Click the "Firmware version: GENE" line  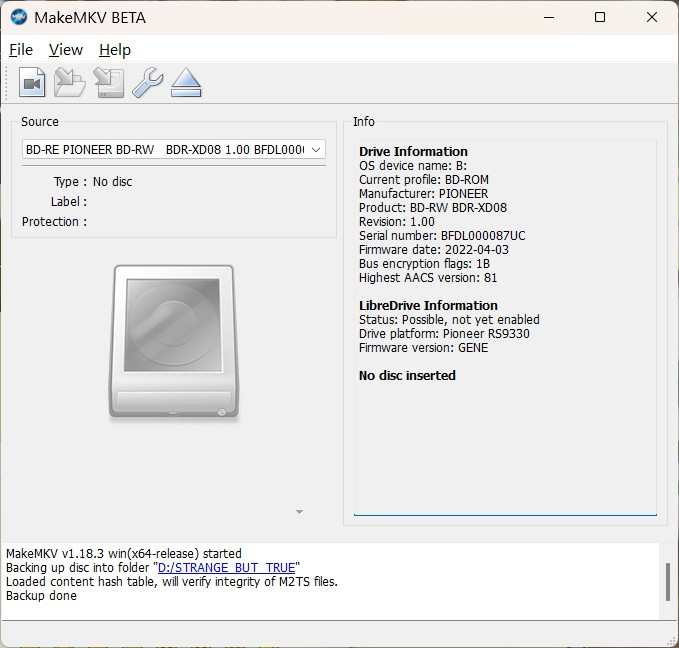coord(424,348)
